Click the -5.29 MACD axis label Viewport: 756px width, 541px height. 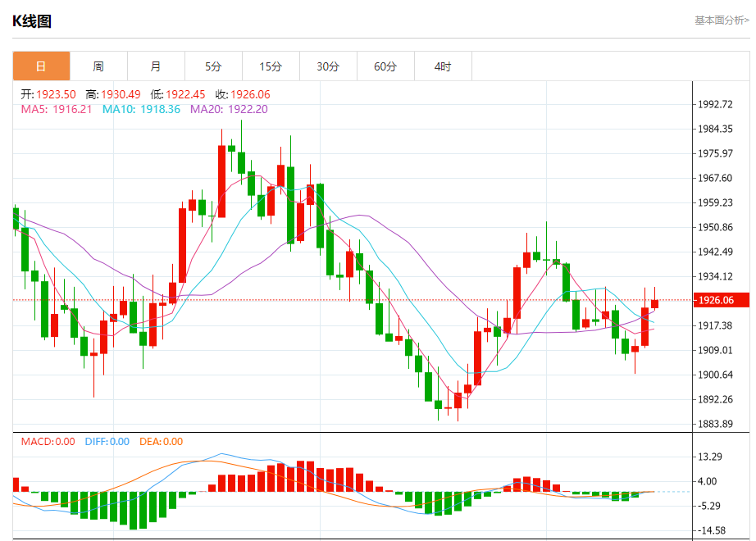pos(708,507)
